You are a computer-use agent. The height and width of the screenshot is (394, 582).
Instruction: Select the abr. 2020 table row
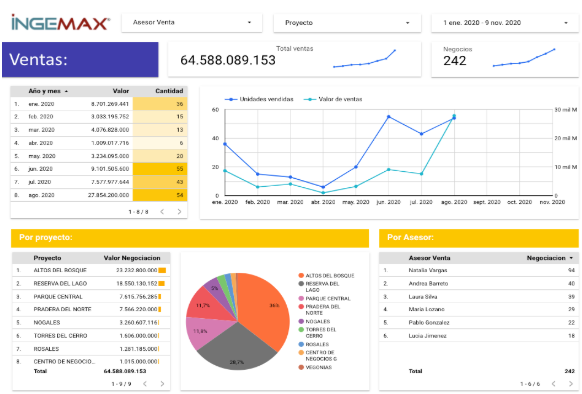click(x=99, y=143)
